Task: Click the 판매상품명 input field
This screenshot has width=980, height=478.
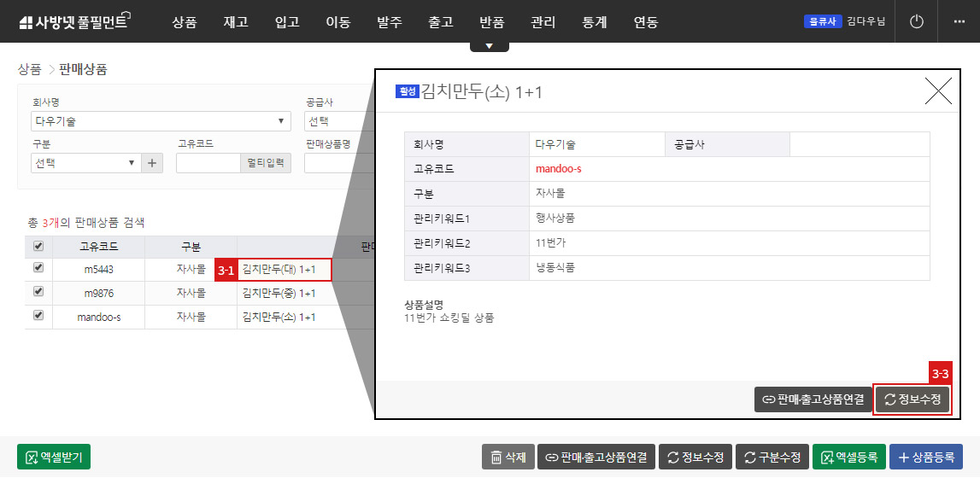Action: [x=339, y=163]
